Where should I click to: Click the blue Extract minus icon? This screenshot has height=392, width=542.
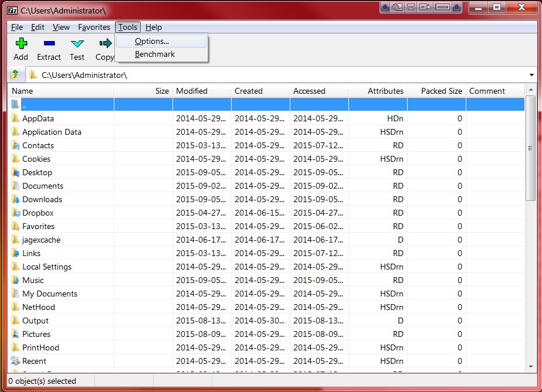click(49, 43)
